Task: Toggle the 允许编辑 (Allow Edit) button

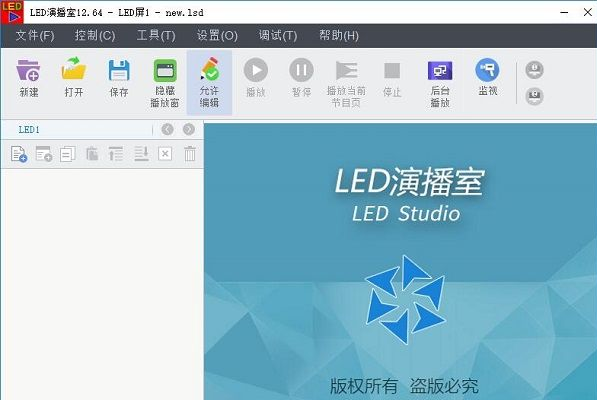Action: 209,83
